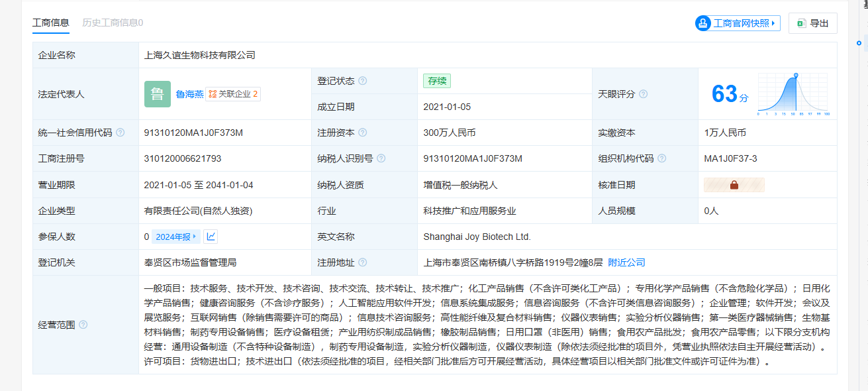Click 组织机构代码 value MA1J0F37-3
This screenshot has height=391, width=868.
pos(731,158)
